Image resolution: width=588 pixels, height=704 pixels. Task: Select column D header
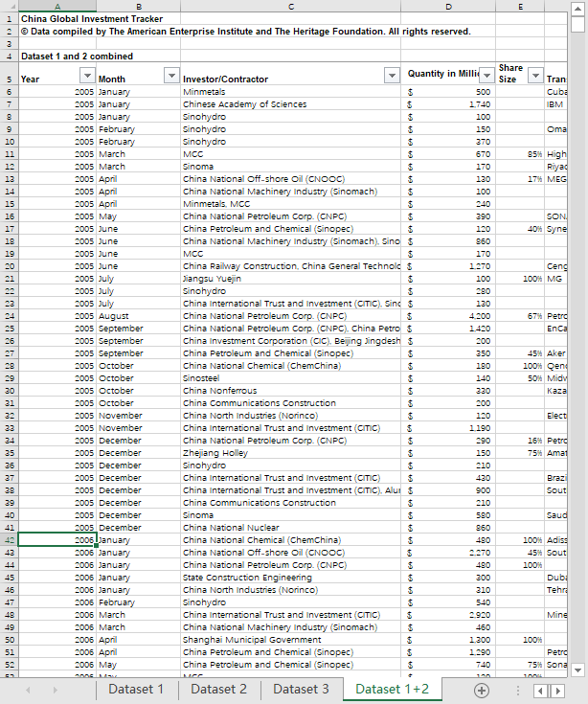[x=448, y=7]
